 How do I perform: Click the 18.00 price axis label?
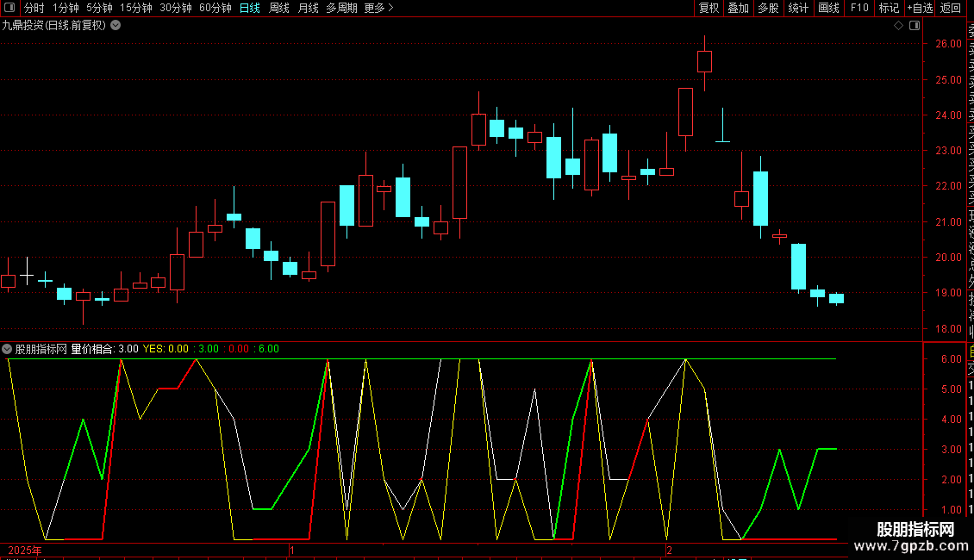[948, 328]
